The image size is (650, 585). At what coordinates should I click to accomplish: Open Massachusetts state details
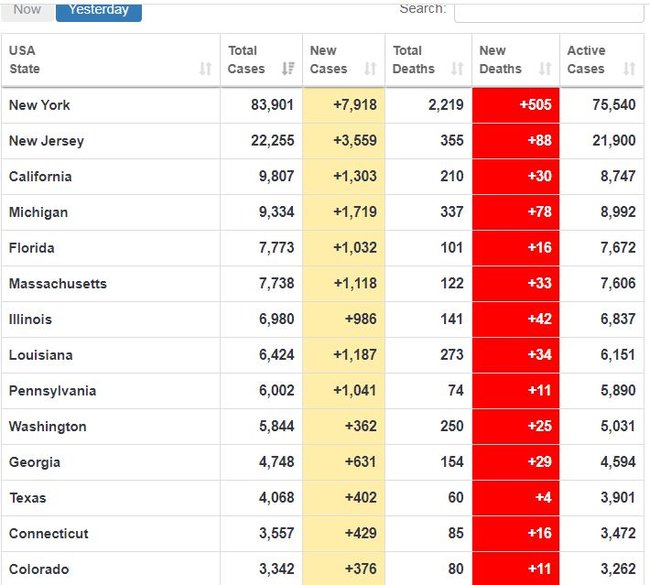[57, 284]
